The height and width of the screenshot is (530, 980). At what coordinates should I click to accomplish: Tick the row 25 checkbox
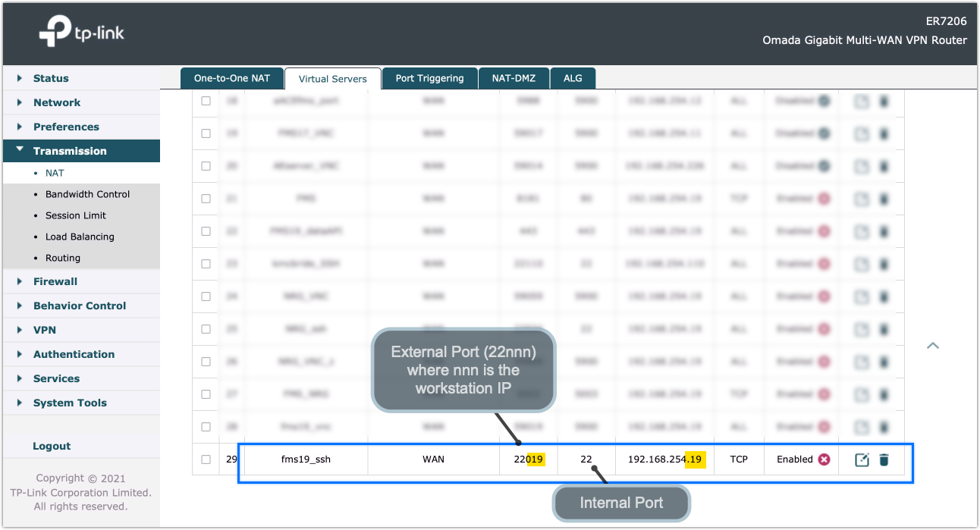tap(206, 329)
